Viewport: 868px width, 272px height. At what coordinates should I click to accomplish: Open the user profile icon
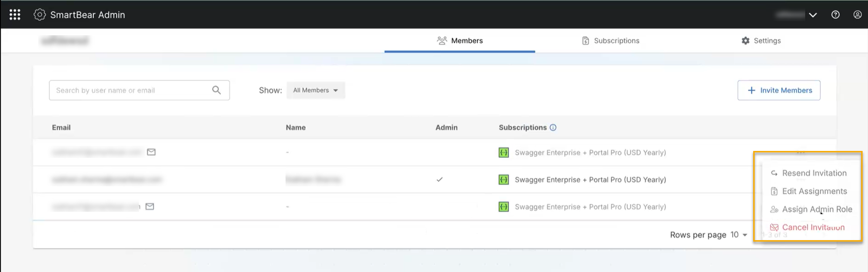(857, 15)
